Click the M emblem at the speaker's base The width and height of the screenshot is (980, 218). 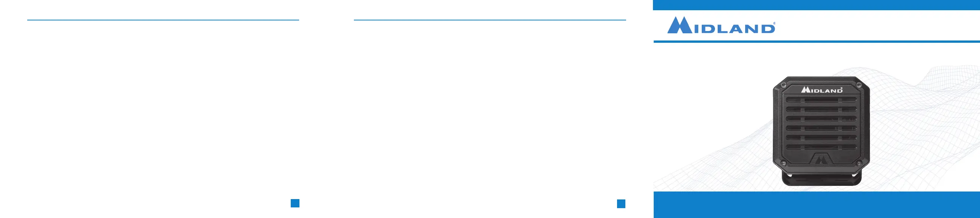[x=820, y=159]
